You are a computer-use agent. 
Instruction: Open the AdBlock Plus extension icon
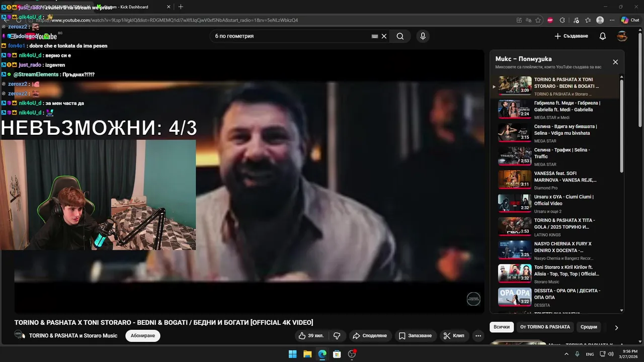pos(550,20)
